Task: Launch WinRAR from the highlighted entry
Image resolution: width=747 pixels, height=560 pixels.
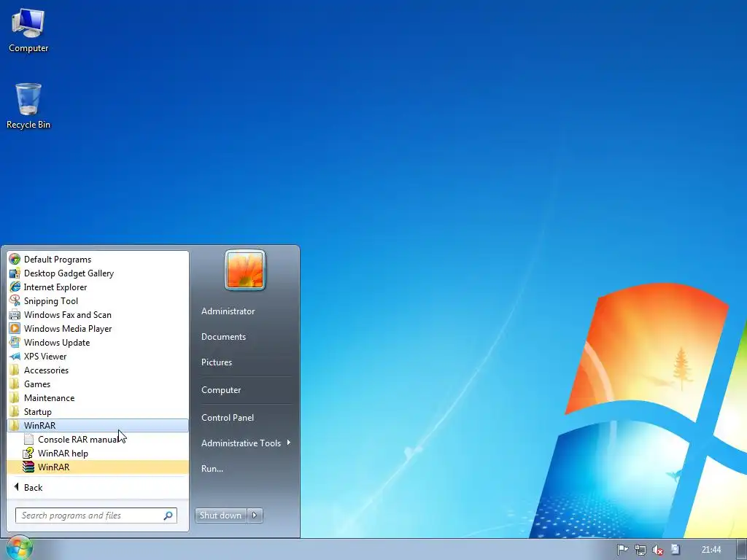Action: pos(98,467)
